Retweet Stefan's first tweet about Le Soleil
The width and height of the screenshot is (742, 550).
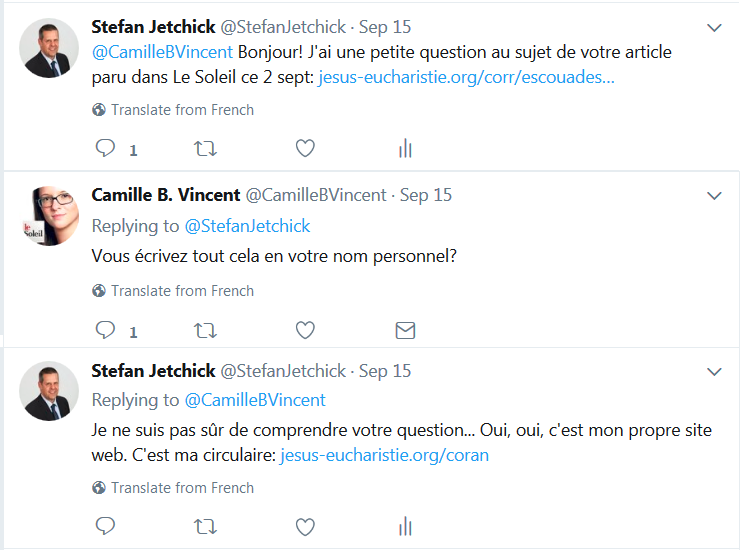point(204,149)
